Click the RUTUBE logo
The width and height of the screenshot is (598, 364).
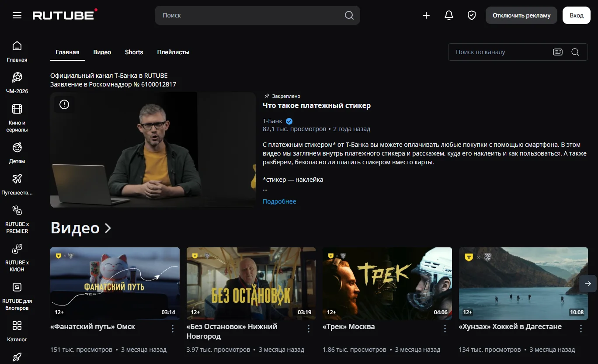(x=65, y=15)
